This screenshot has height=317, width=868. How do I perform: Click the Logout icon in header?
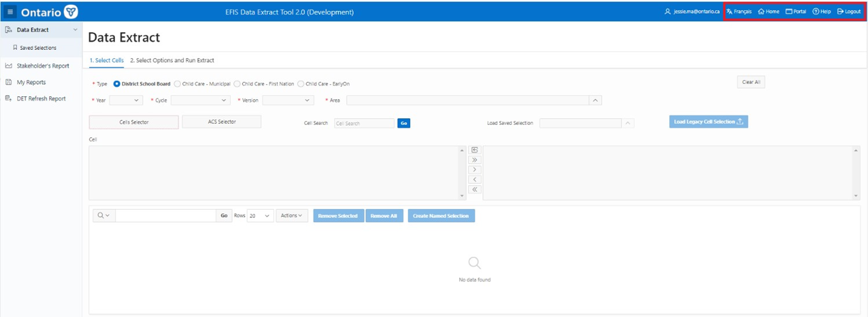coord(840,12)
